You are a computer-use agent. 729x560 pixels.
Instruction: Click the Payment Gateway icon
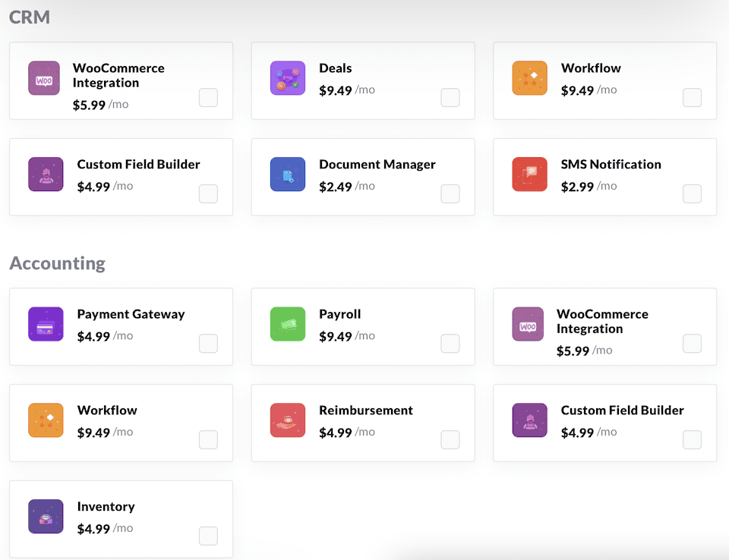click(x=46, y=324)
